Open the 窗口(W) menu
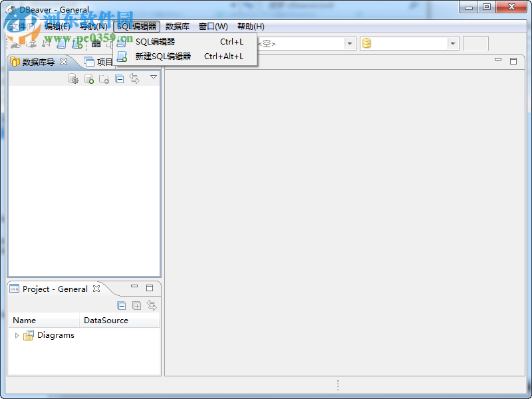 [x=213, y=27]
